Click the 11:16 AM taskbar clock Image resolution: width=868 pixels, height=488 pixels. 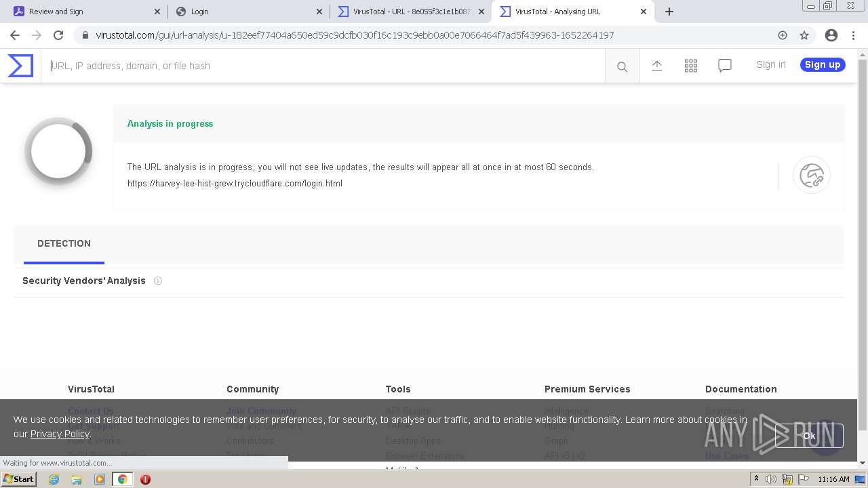(833, 479)
